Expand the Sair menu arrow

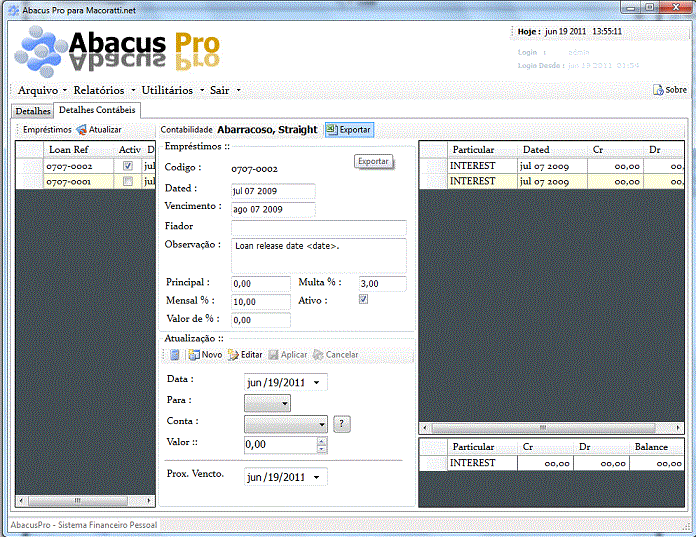(x=238, y=90)
